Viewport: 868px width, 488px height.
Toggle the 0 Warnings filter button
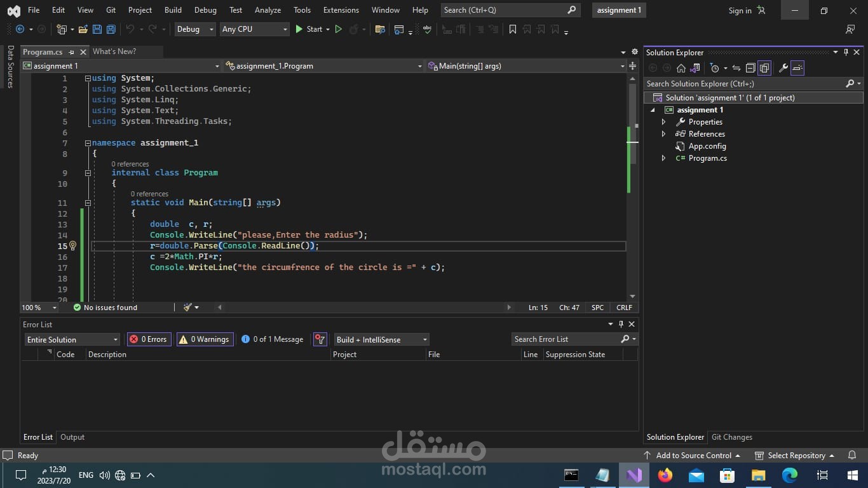click(204, 339)
